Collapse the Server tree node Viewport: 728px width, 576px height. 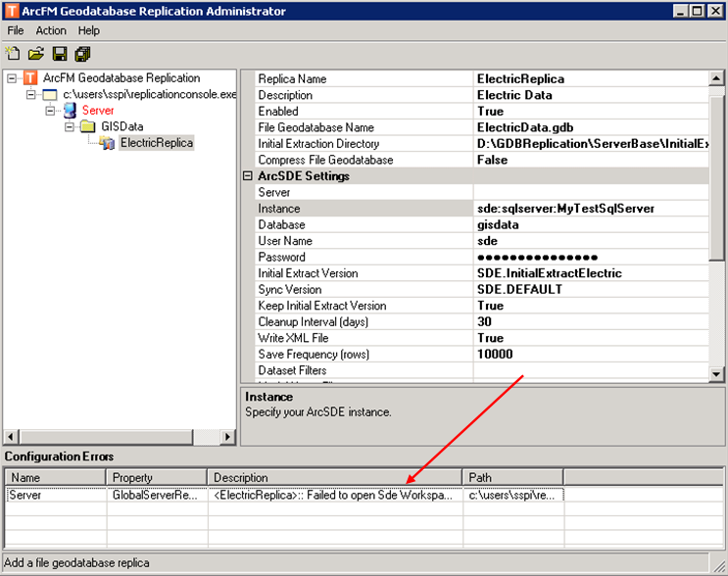[x=50, y=111]
